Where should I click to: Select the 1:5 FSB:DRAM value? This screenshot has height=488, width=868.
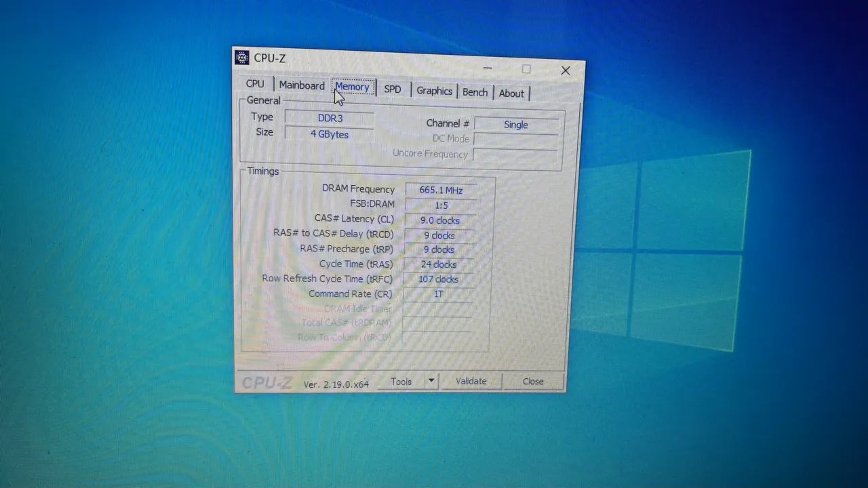[441, 205]
